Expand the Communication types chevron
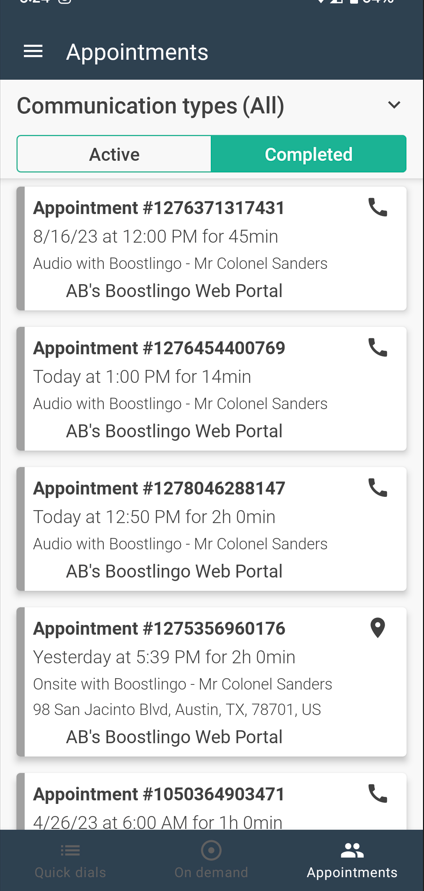Screen dimensions: 424x891 click(x=394, y=105)
